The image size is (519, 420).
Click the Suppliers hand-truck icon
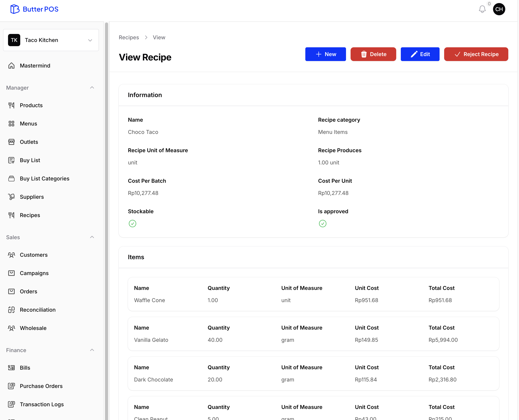pos(11,197)
